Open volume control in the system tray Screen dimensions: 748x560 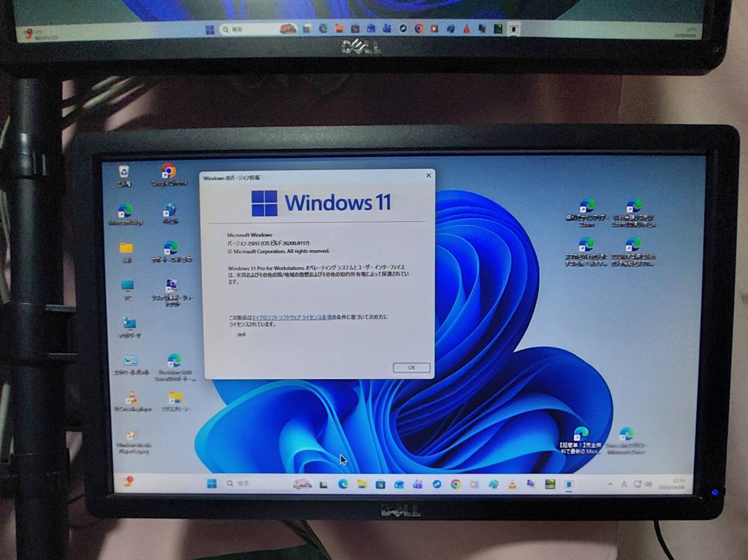[x=648, y=484]
